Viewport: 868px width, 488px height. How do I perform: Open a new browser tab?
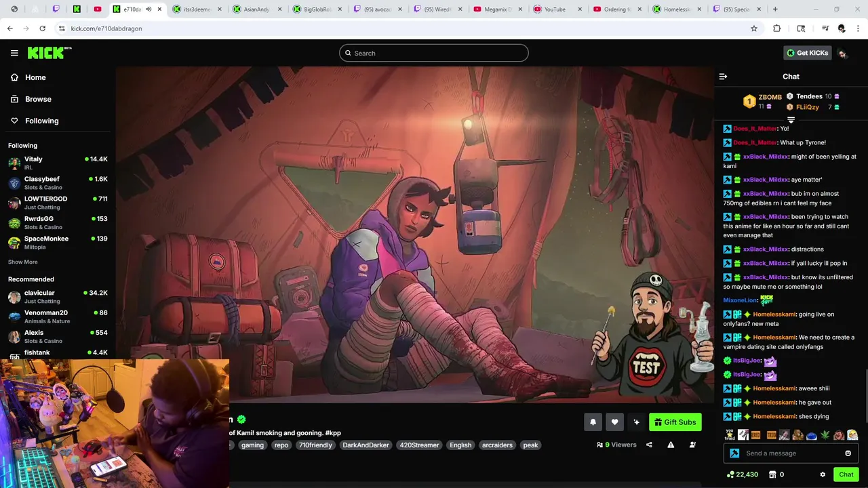tap(775, 9)
